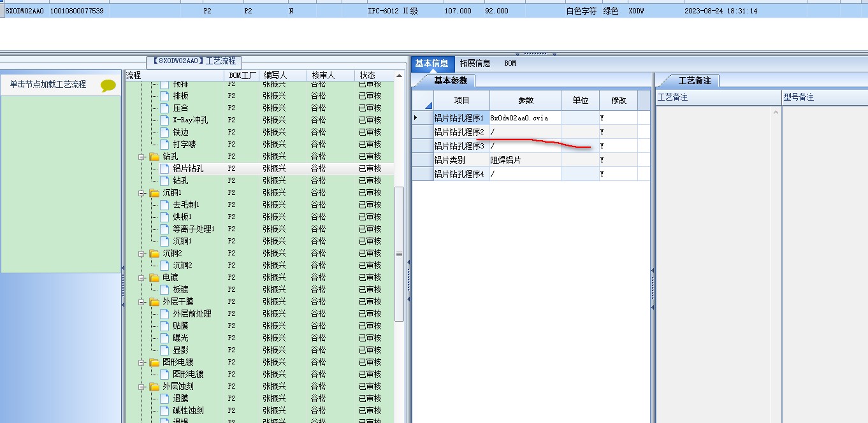Collapse the 电镀 folder node
Screen dimensions: 868x423
pyautogui.click(x=141, y=277)
